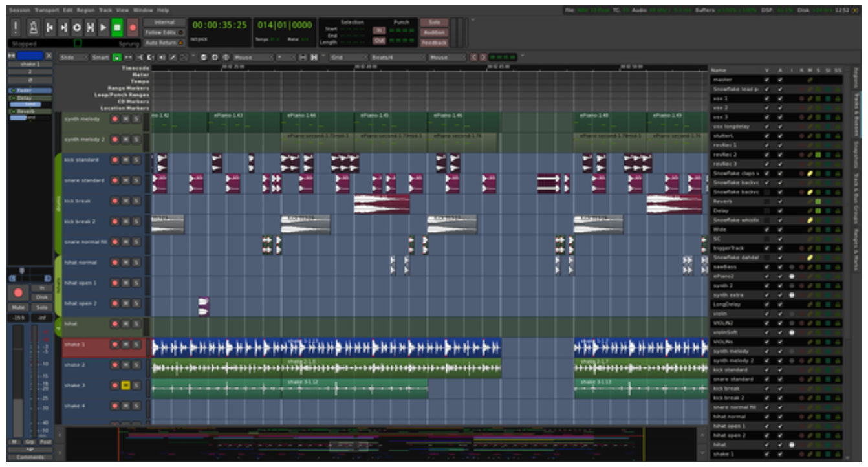Screen dimensions: 868x467
Task: Enable punch Out button
Action: click(380, 40)
